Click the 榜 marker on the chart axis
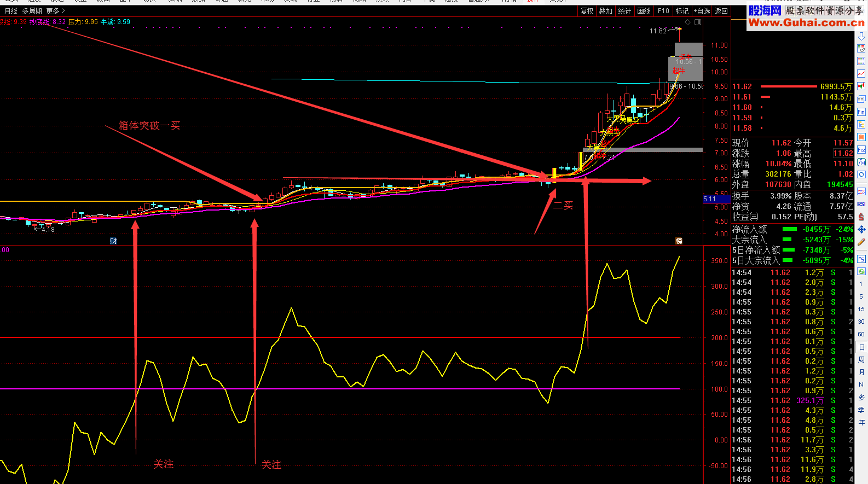The image size is (868, 484). click(x=679, y=241)
